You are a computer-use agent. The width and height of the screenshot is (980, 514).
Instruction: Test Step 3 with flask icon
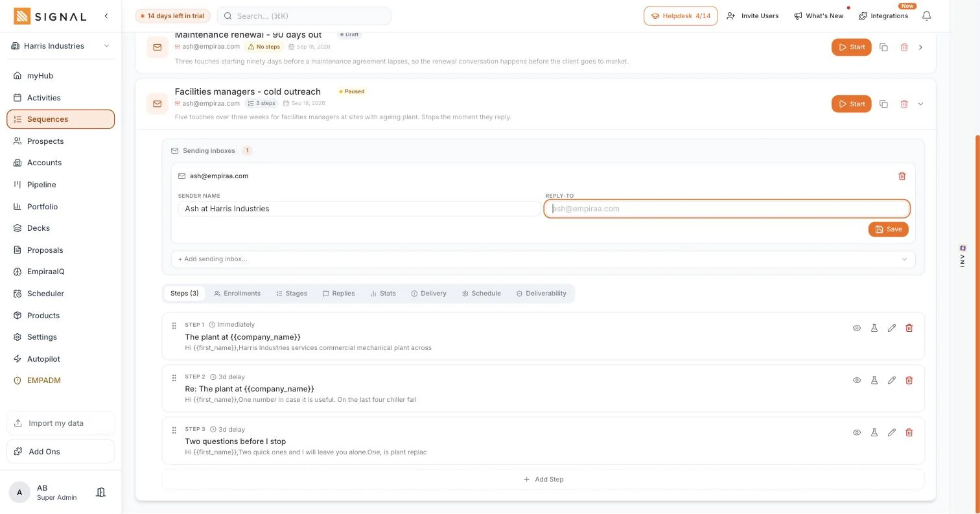point(874,432)
